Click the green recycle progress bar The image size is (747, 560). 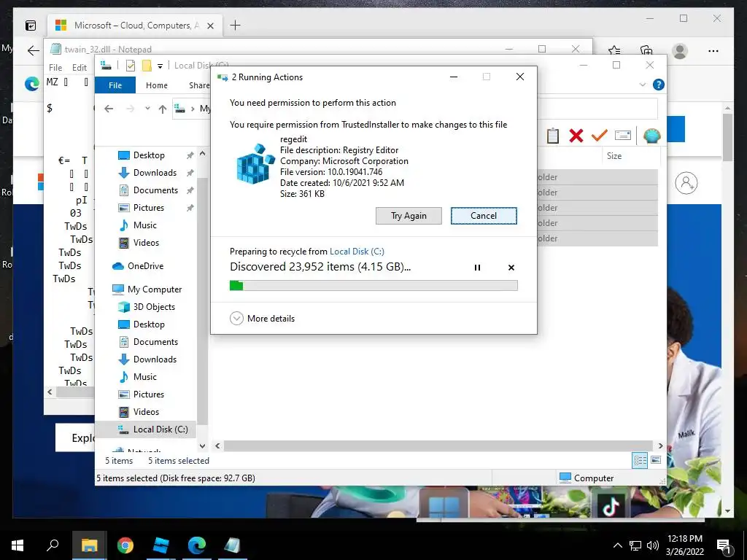[373, 286]
